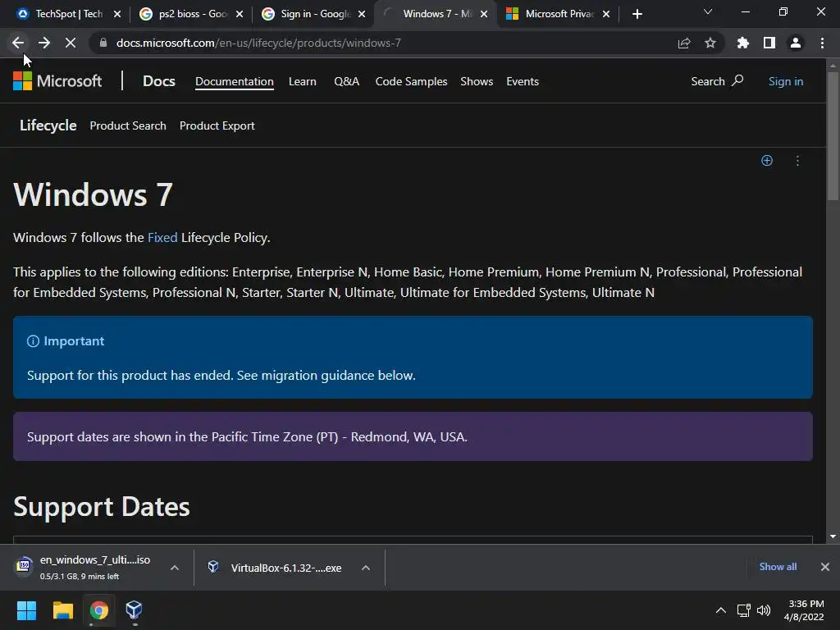The height and width of the screenshot is (630, 840).
Task: Open the Documentation menu item
Action: (234, 81)
